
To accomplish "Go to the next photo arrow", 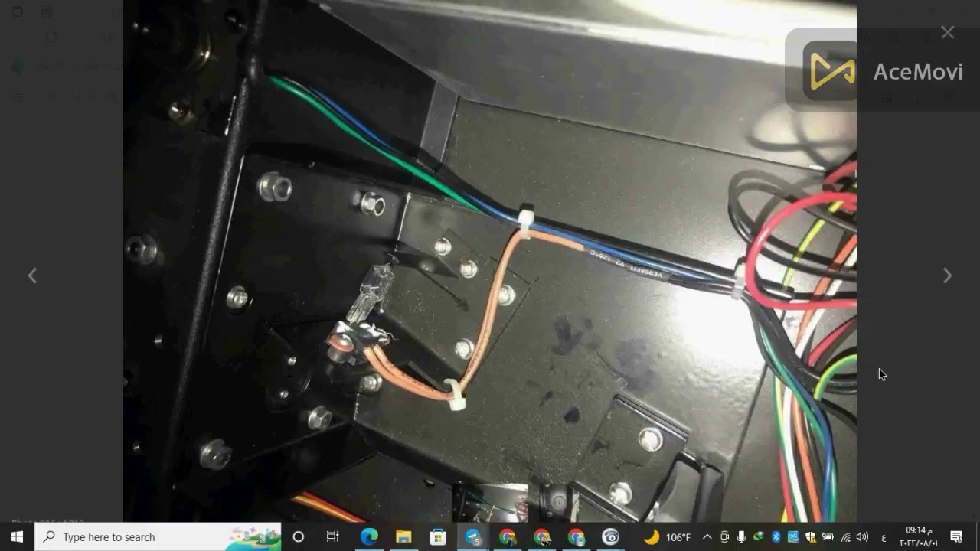I will 947,275.
